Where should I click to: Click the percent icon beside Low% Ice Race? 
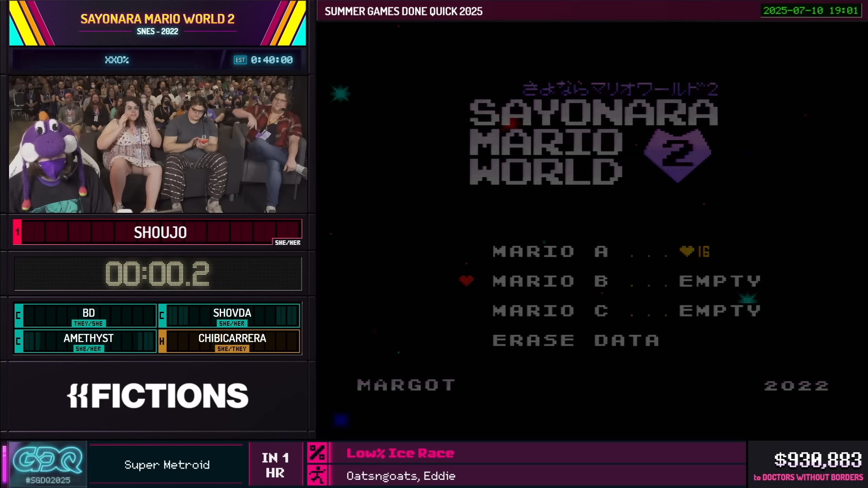[x=317, y=453]
